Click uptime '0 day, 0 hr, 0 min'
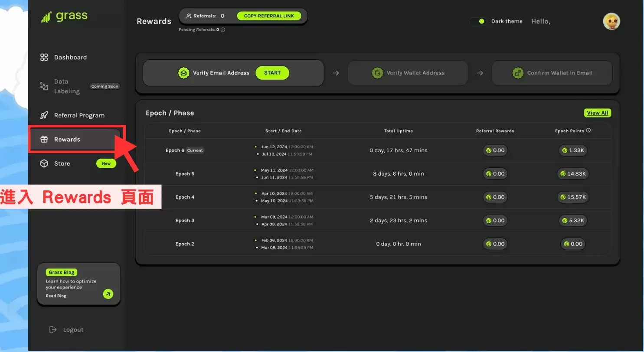Image resolution: width=644 pixels, height=352 pixels. 399,244
